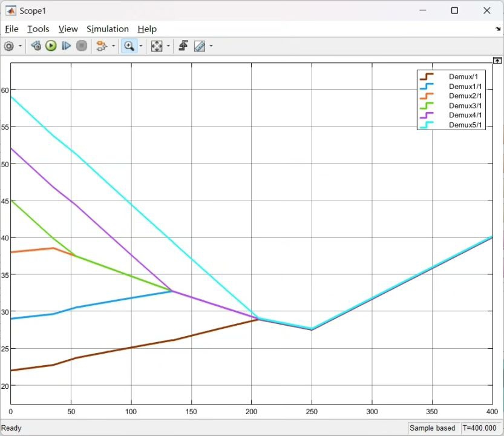Toggle Demux5/1 signal in the legend

tap(465, 125)
